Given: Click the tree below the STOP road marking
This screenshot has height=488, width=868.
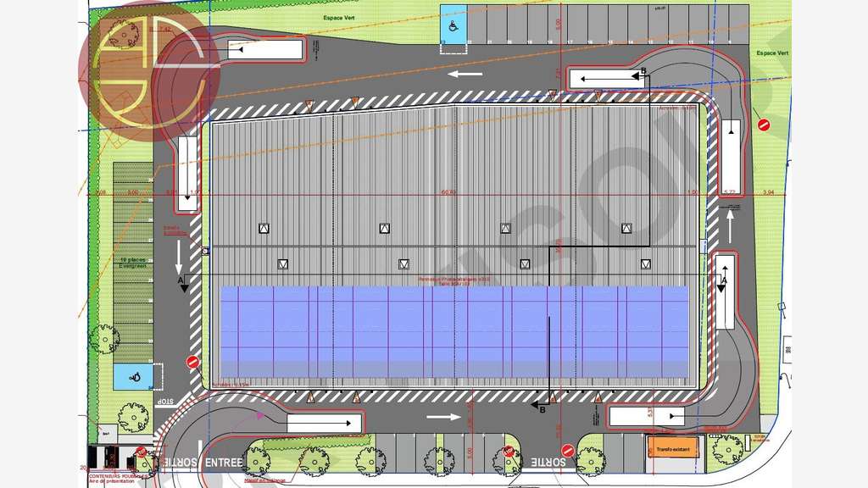Looking at the screenshot, I should click(133, 416).
